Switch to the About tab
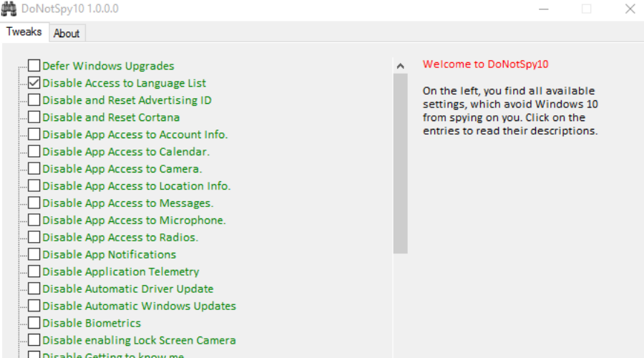This screenshot has width=644, height=358. (x=67, y=33)
